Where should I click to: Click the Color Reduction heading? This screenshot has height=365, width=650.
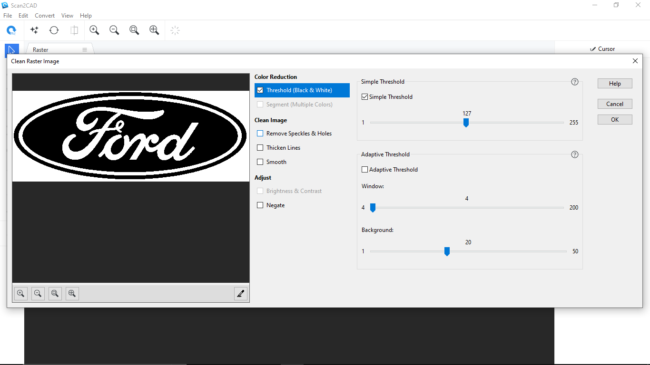tap(276, 77)
